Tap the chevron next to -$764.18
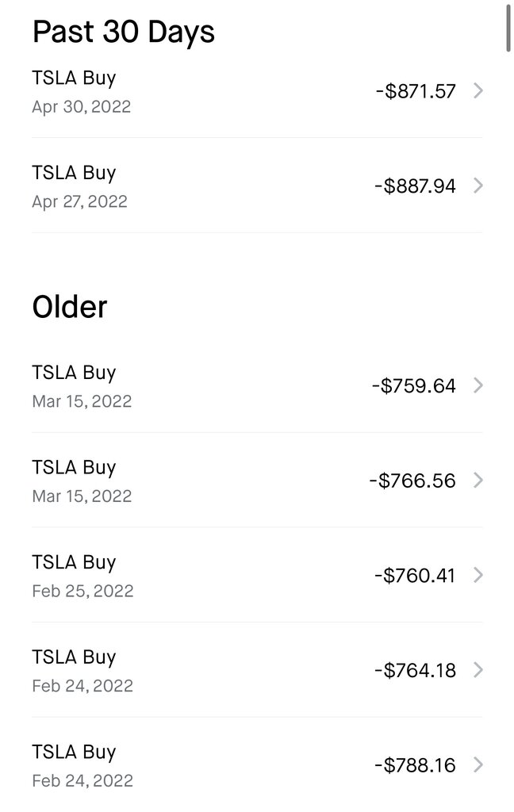This screenshot has height=812, width=514. pos(478,670)
